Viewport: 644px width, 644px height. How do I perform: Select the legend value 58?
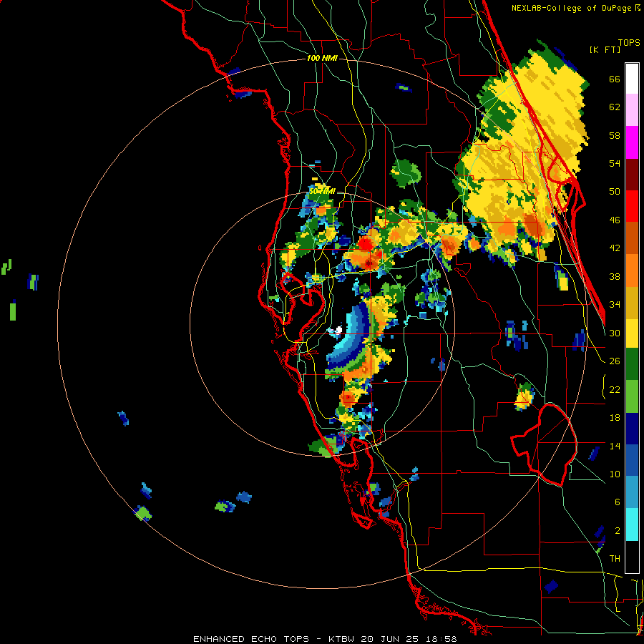click(x=615, y=135)
